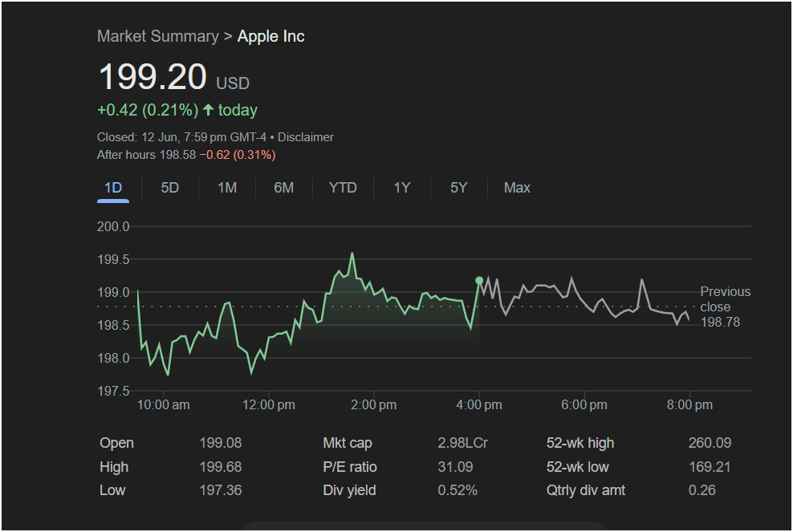Click the Div yield label

coord(349,490)
